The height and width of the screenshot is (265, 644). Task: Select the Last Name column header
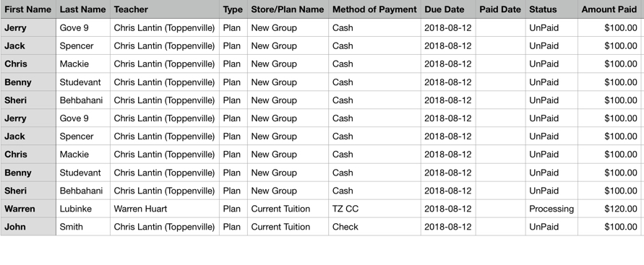coord(83,9)
